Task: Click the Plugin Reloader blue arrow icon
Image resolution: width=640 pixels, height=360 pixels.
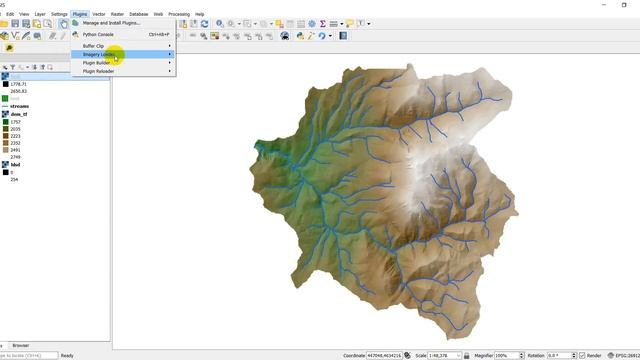Action: click(x=322, y=36)
